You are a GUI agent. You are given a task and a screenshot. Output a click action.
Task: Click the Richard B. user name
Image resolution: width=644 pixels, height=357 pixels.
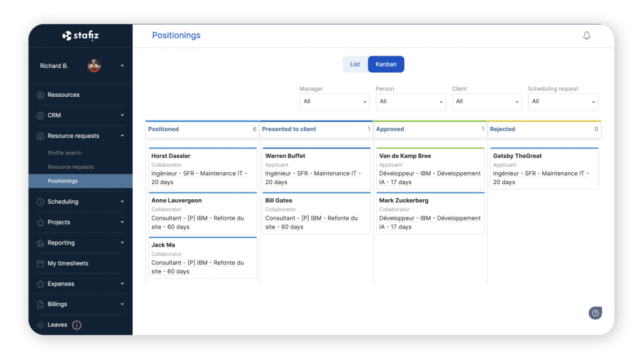click(x=54, y=66)
